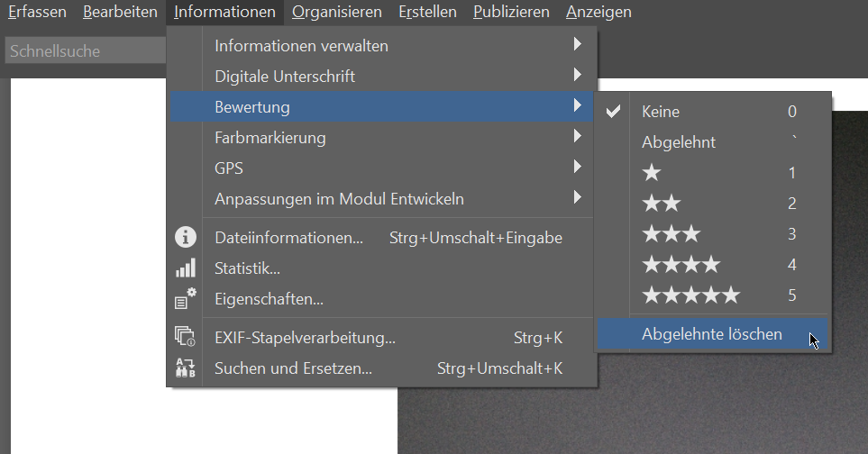Choose Suchen und Ersetzen... entry
Screen dimensions: 868x454
tap(382, 368)
